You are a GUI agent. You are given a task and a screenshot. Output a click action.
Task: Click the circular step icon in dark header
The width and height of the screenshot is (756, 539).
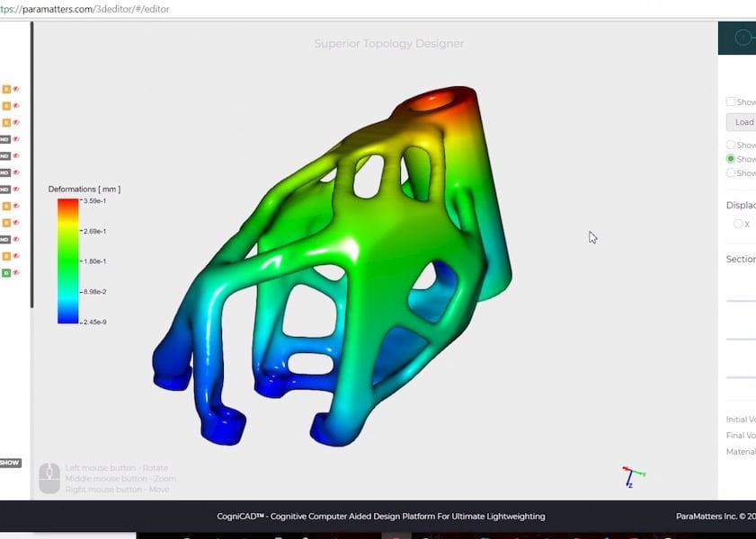pos(743,38)
